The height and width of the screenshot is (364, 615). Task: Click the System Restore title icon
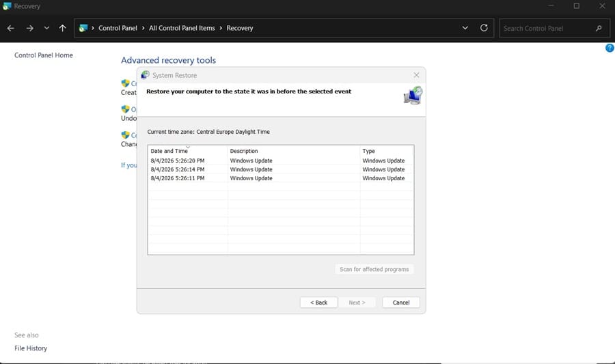pos(145,75)
